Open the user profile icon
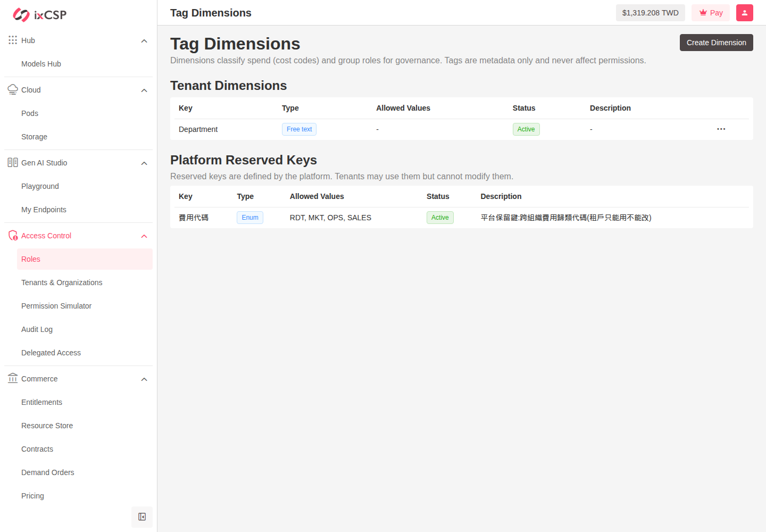The width and height of the screenshot is (766, 532). click(745, 13)
